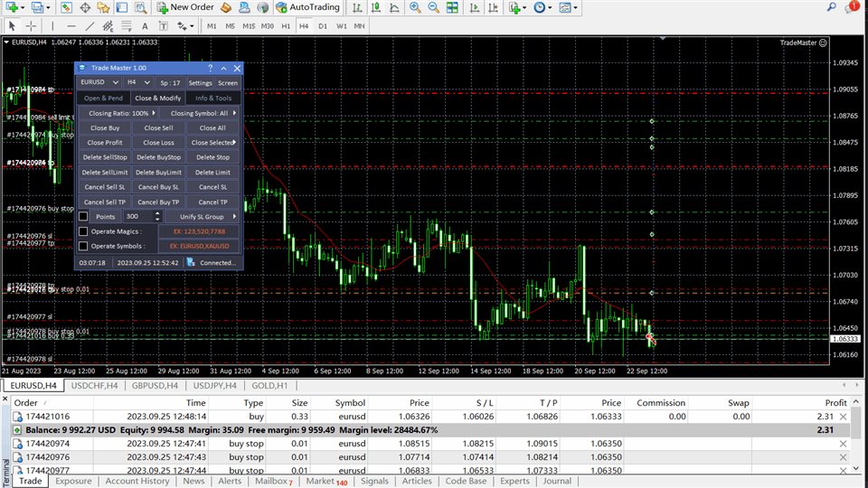The image size is (868, 488).
Task: Zoom in on the chart
Action: point(415,7)
